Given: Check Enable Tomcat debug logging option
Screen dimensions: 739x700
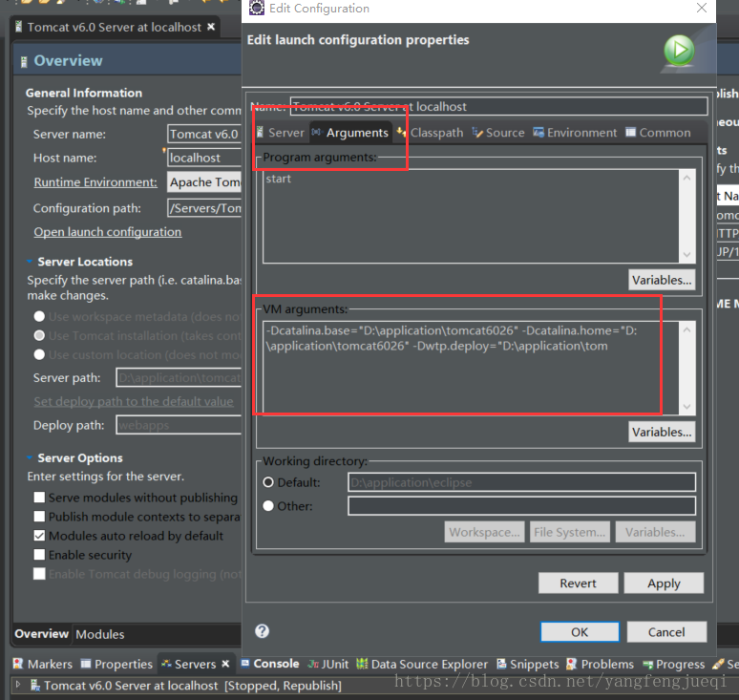Looking at the screenshot, I should 39,574.
